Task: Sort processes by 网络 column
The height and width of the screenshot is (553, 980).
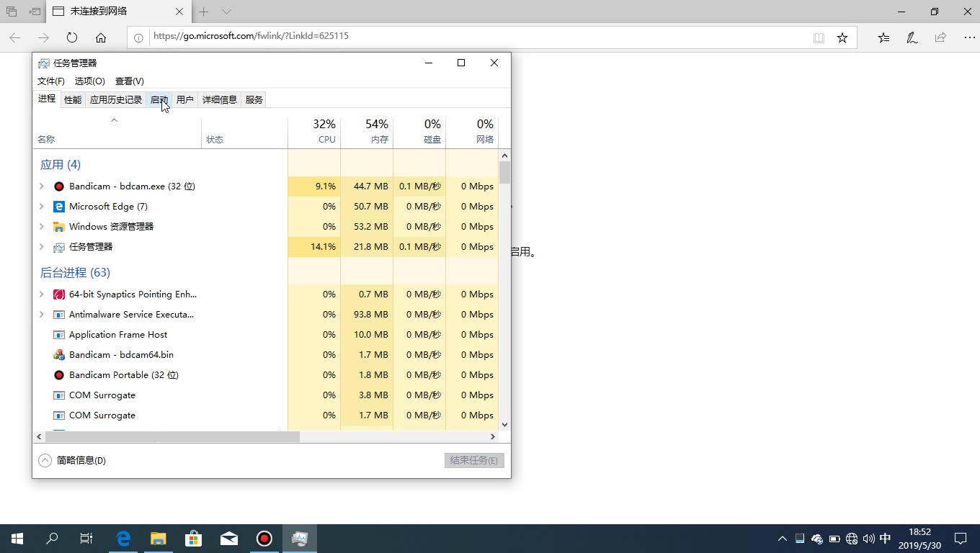Action: point(472,132)
